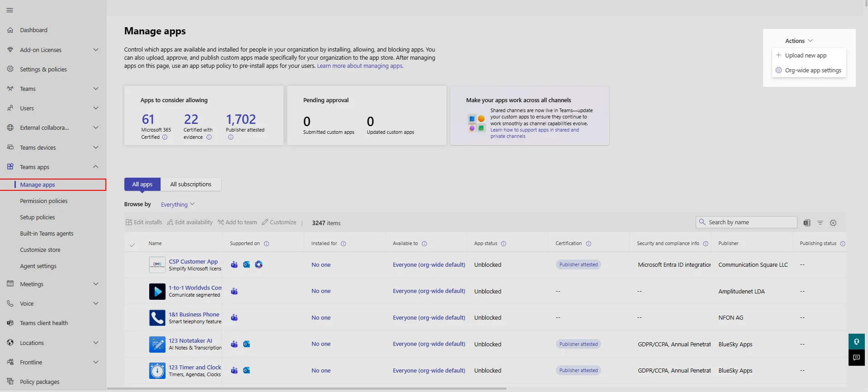Click Security and compliance info column info icon
The image size is (868, 392).
706,244
